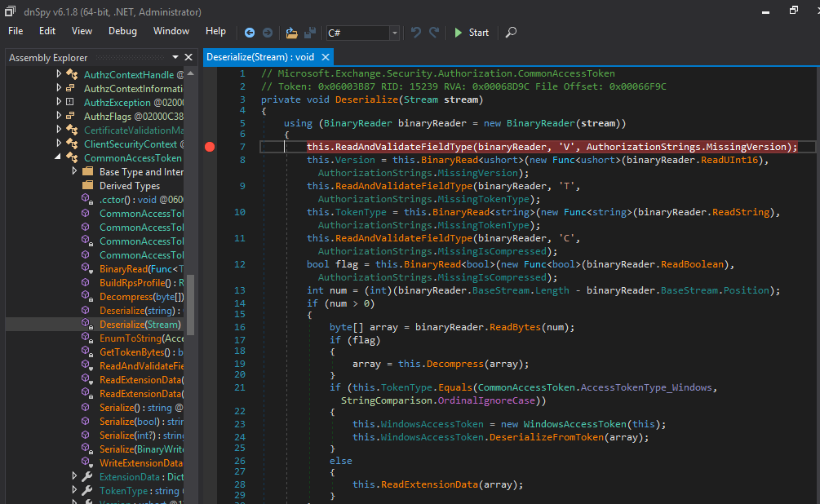
Task: Click the Open file folder icon
Action: pyautogui.click(x=292, y=33)
